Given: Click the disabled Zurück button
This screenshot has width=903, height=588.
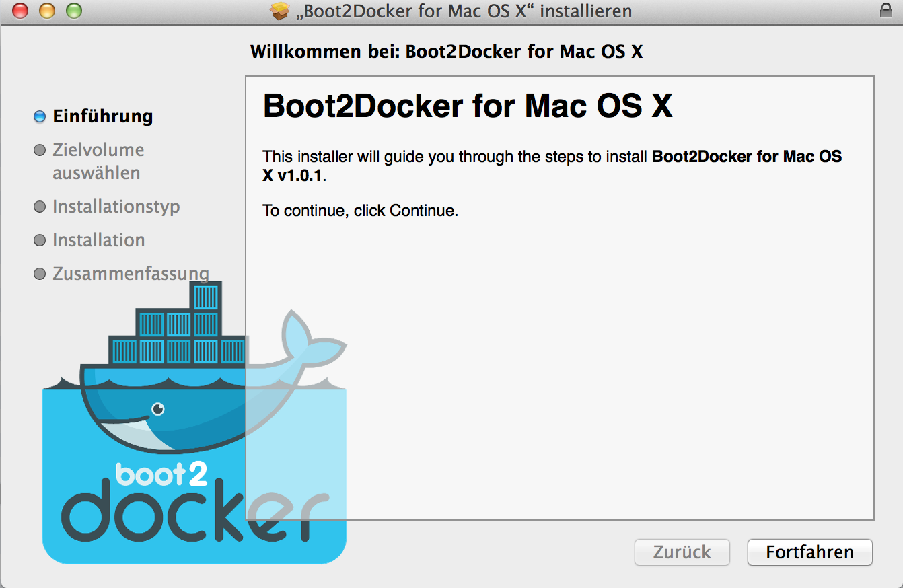Looking at the screenshot, I should [x=682, y=552].
